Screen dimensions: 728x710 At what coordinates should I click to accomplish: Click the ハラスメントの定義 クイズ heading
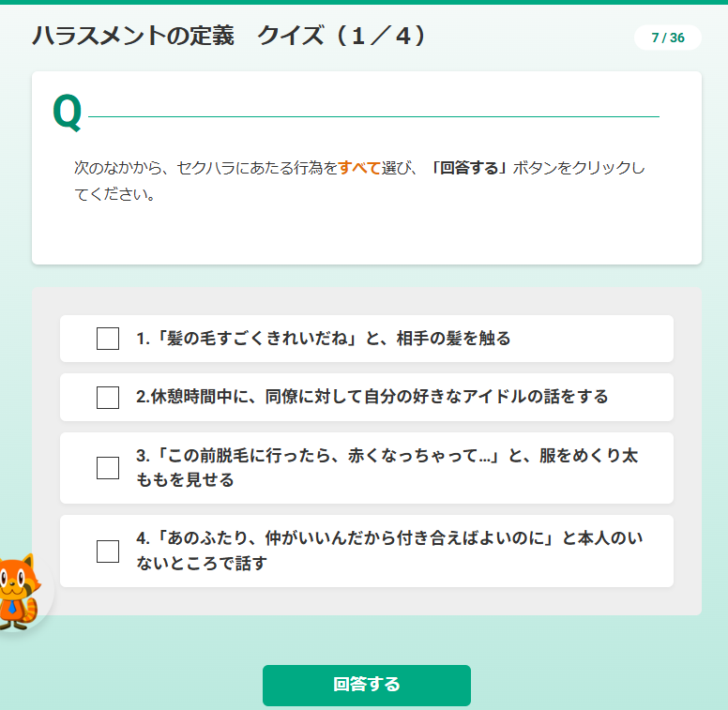229,36
